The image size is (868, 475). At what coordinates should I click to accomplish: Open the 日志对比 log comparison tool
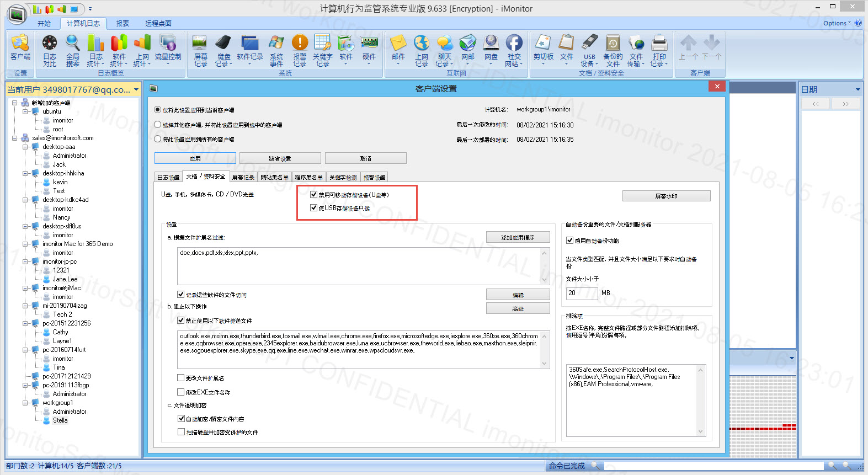coord(50,50)
